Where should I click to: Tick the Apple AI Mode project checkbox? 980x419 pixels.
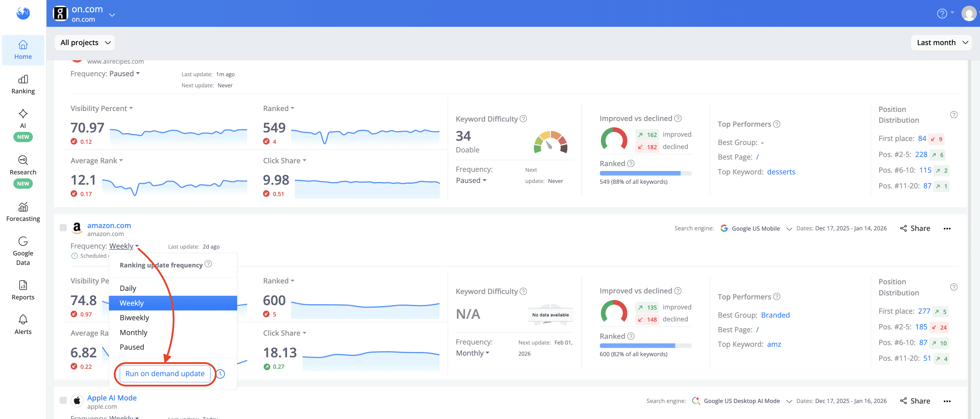point(63,400)
